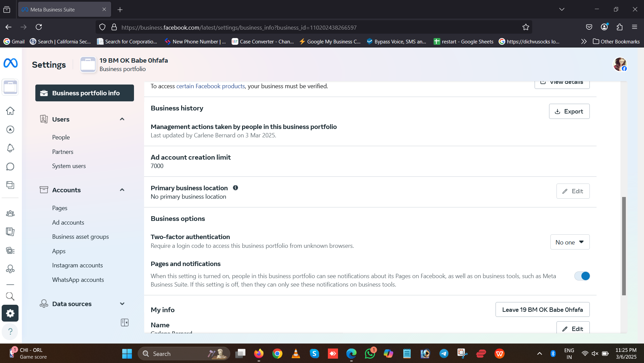Follow the 'certain Facebook products' link
The width and height of the screenshot is (644, 363).
(x=210, y=86)
